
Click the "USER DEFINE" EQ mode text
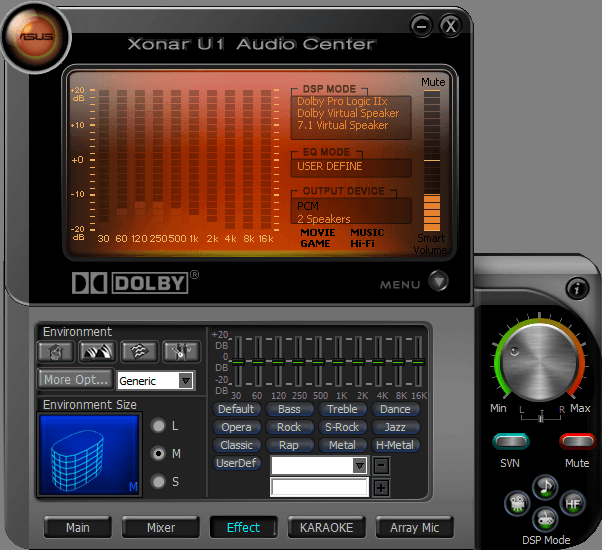(x=329, y=166)
